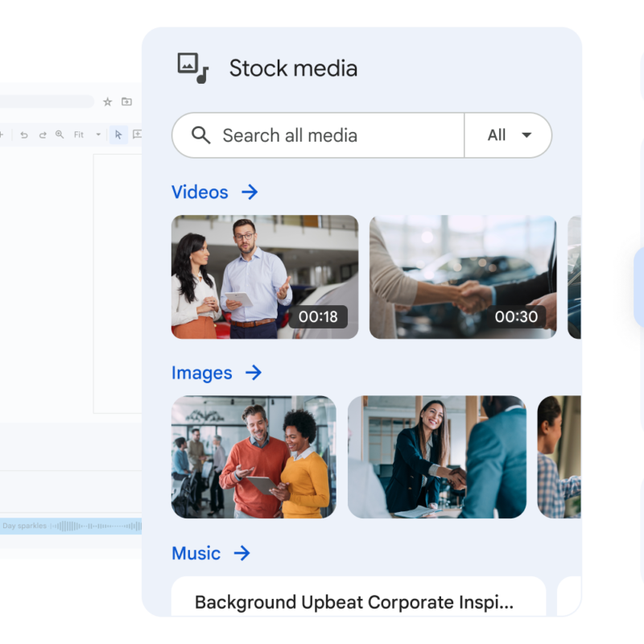Redo the last action
Screen dimensions: 644x644
click(x=42, y=134)
